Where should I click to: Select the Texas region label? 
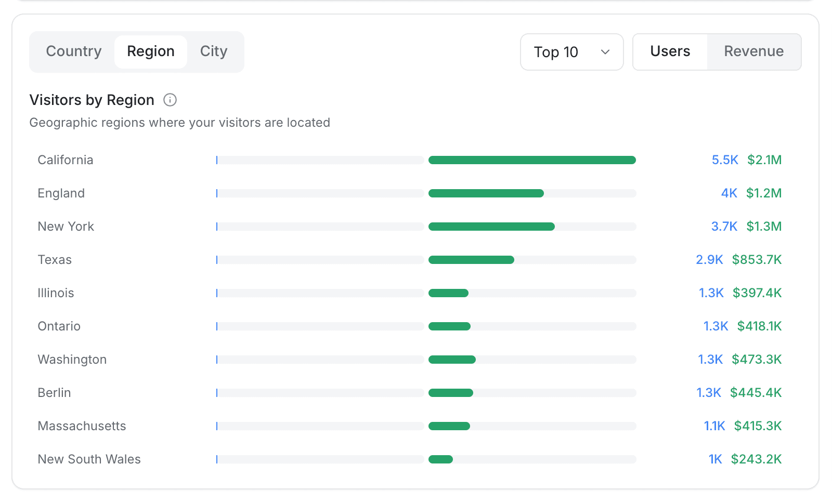click(x=55, y=260)
